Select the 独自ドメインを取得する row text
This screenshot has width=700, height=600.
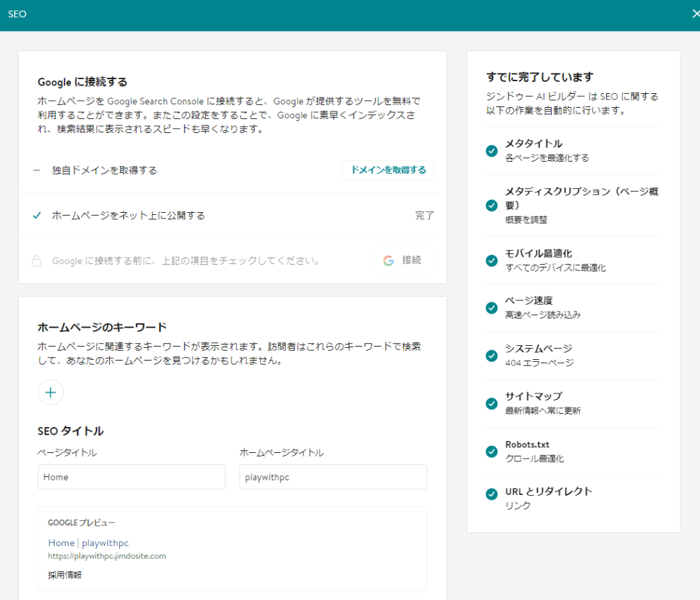pyautogui.click(x=104, y=170)
